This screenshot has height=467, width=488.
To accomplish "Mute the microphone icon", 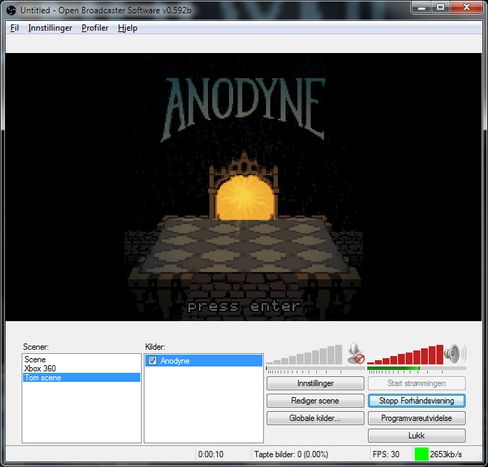I will tap(356, 354).
